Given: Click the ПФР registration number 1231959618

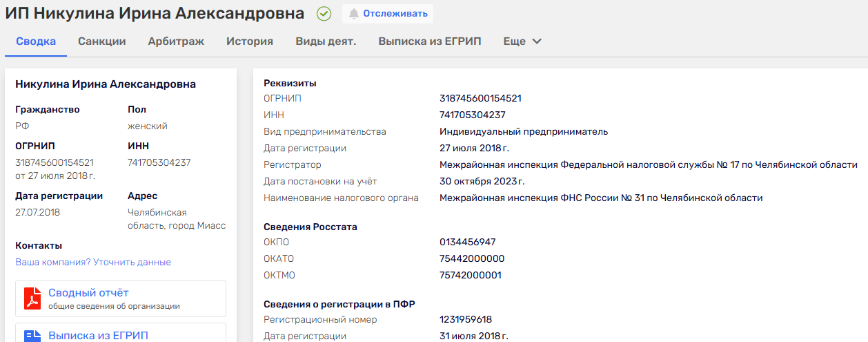Looking at the screenshot, I should tap(466, 320).
